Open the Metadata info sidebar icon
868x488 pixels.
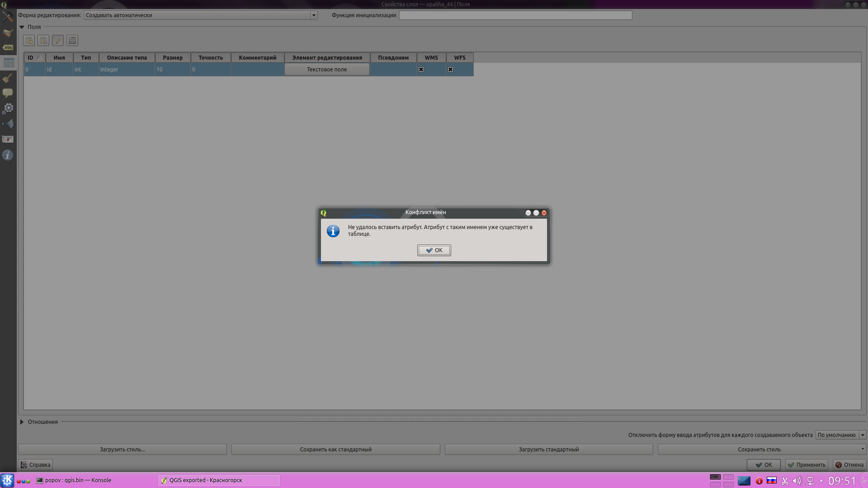pyautogui.click(x=8, y=155)
